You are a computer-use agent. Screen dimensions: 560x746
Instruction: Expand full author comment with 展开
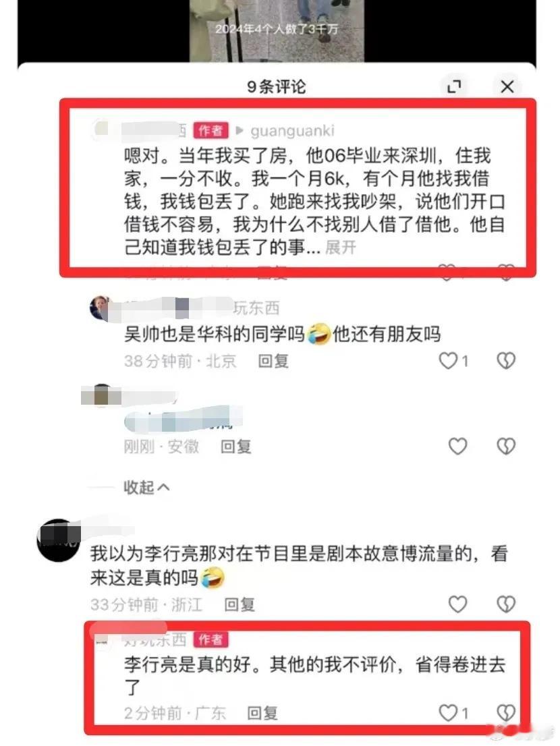[340, 248]
